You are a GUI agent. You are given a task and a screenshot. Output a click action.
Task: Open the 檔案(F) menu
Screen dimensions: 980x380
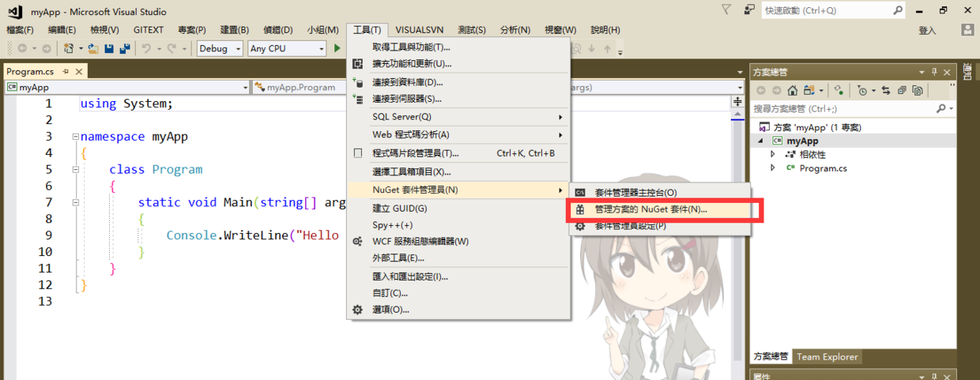click(20, 30)
